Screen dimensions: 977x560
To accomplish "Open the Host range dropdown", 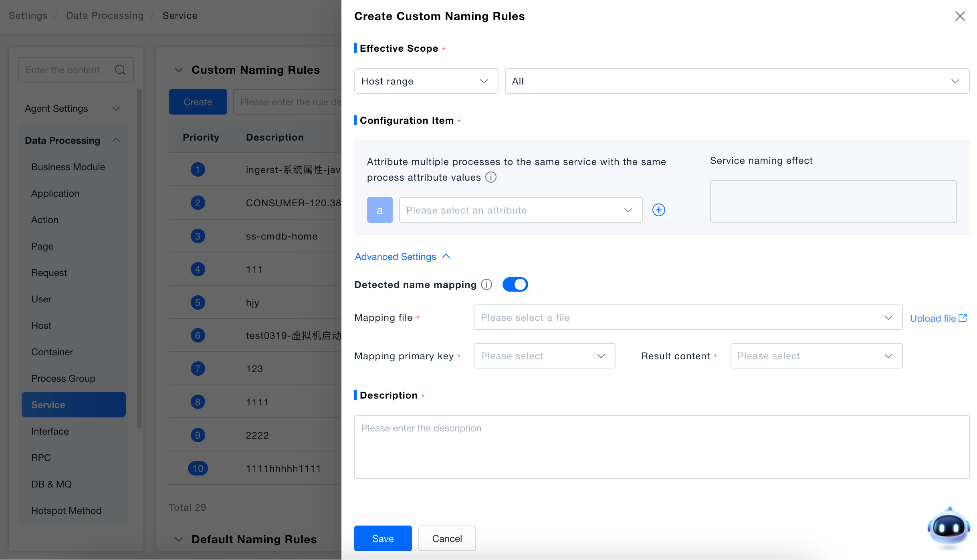I will [426, 81].
